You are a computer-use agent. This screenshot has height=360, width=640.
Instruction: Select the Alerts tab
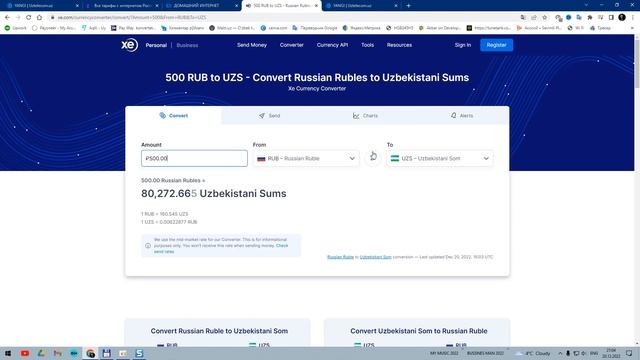tap(462, 116)
